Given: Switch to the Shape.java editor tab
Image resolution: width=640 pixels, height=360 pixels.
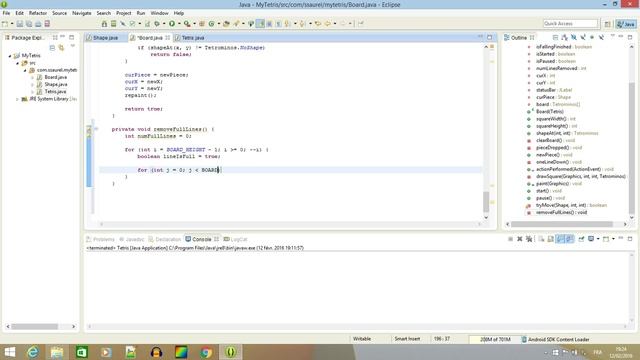Looking at the screenshot, I should coord(105,38).
